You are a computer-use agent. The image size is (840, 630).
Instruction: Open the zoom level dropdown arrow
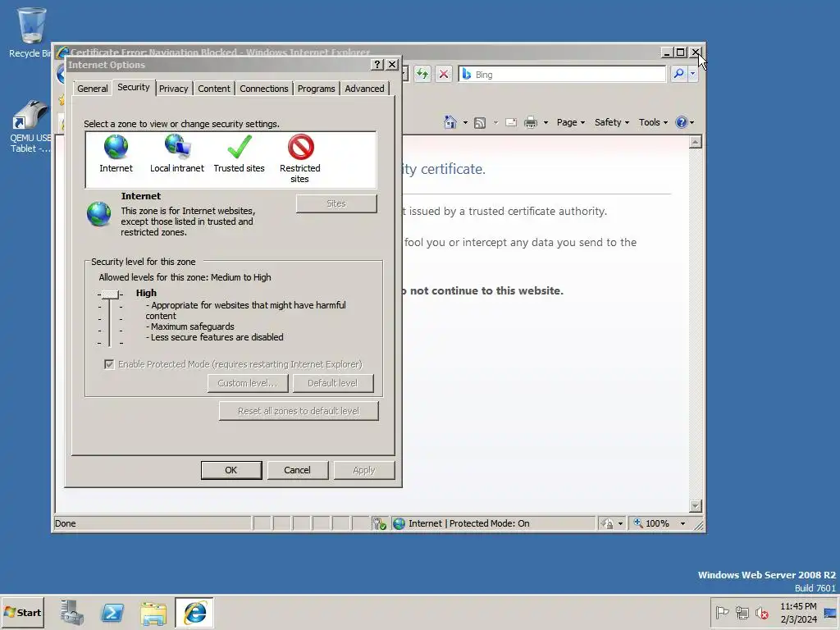point(682,523)
